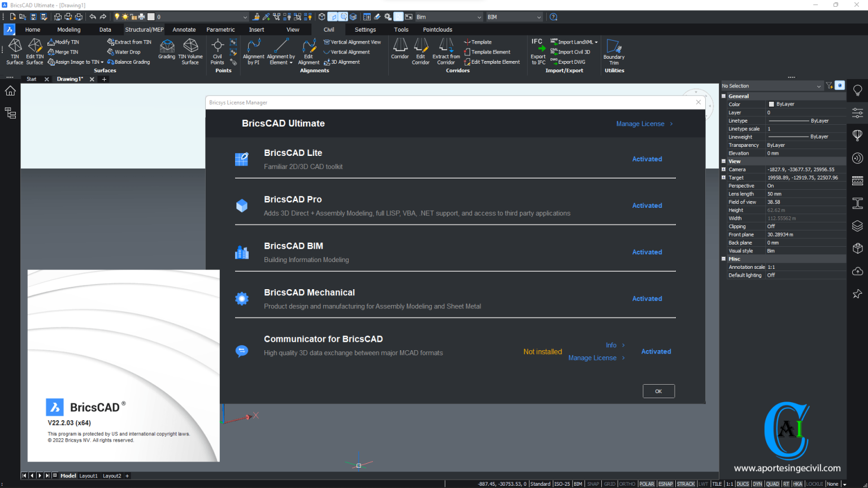Select the TIN Surface tool
The height and width of the screenshot is (488, 868).
click(14, 51)
